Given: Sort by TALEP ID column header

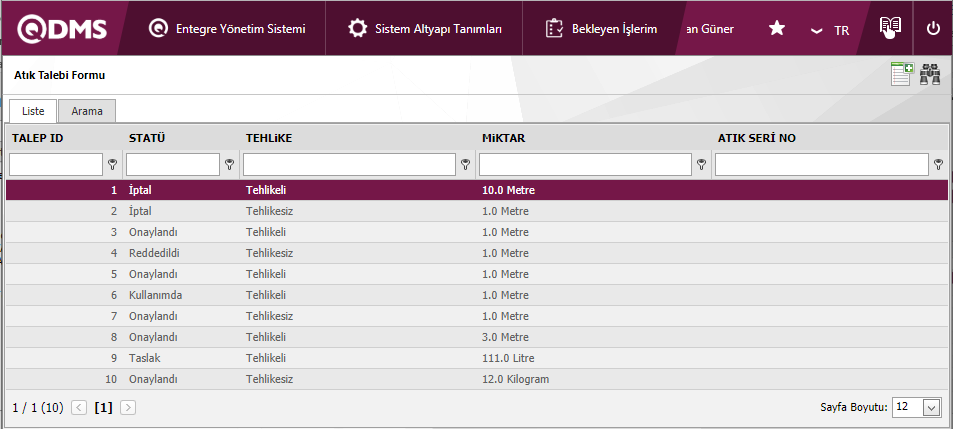Looking at the screenshot, I should click(x=38, y=138).
